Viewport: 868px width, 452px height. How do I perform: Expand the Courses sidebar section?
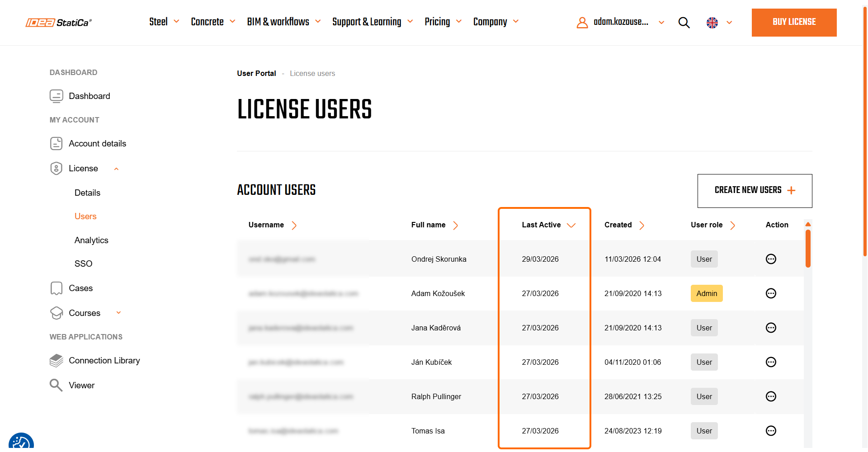118,313
